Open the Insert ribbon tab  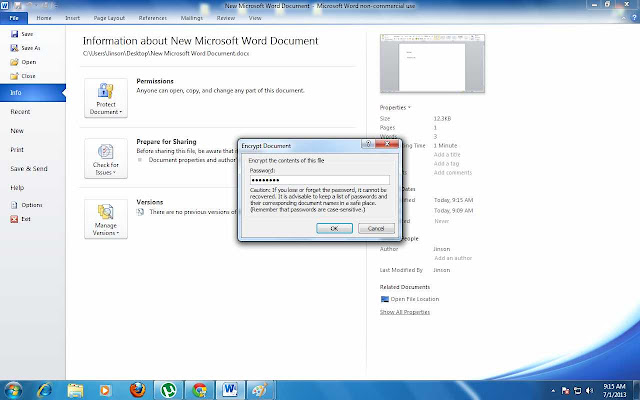click(x=72, y=18)
